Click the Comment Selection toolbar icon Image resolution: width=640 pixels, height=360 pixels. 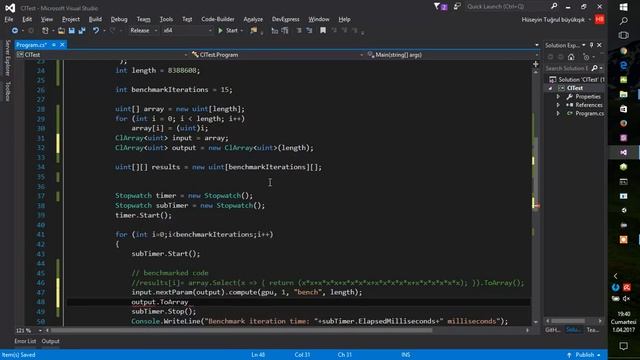(275, 31)
